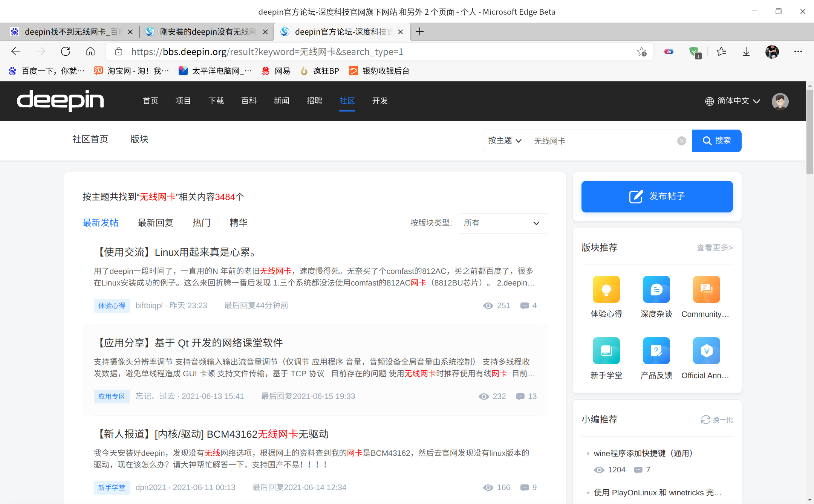Open the 下载 navigation menu item
814x504 pixels.
[216, 101]
